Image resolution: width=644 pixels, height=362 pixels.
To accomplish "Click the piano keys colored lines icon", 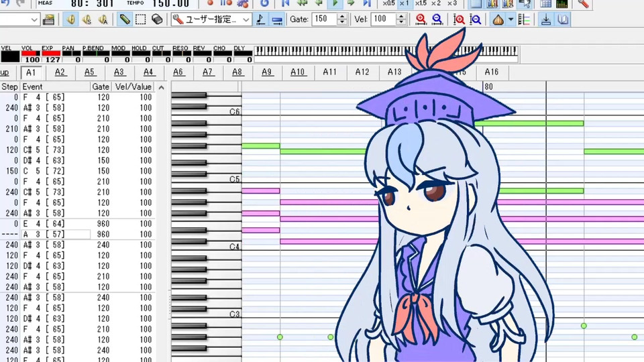I will coord(524,19).
